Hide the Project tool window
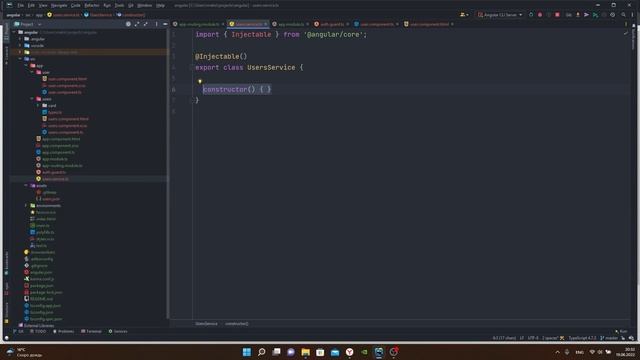Viewport: 640px width, 360px height. pyautogui.click(x=165, y=24)
